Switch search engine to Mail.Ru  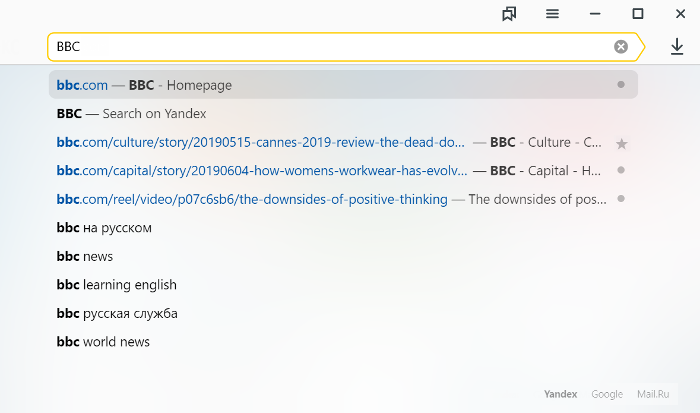click(653, 394)
